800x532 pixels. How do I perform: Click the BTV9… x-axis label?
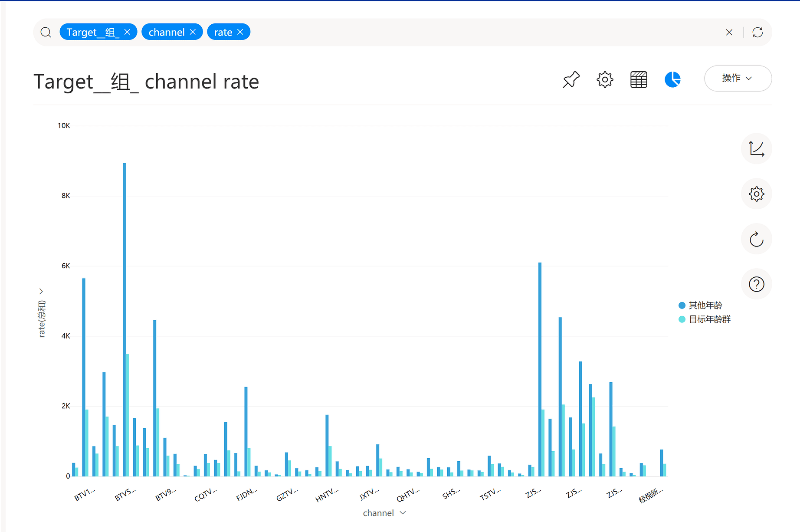tap(166, 494)
